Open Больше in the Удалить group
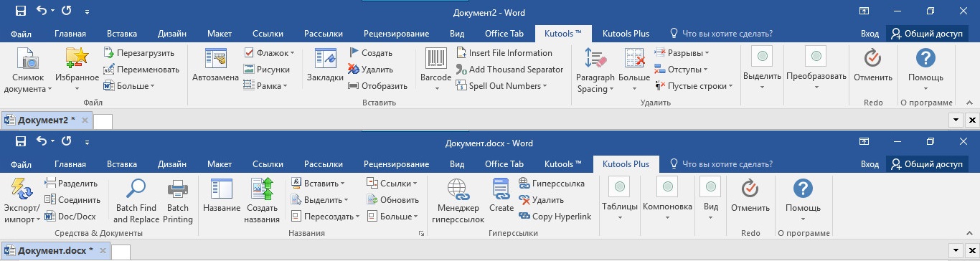 pos(633,70)
